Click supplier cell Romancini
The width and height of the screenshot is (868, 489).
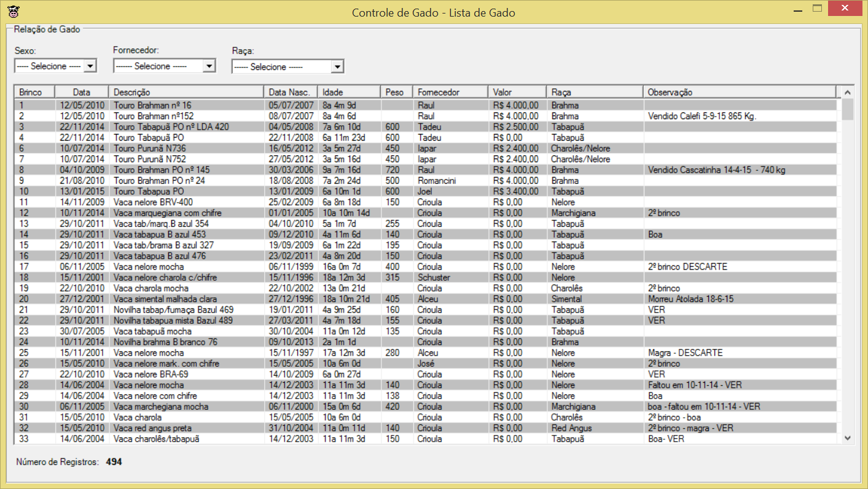click(x=437, y=181)
